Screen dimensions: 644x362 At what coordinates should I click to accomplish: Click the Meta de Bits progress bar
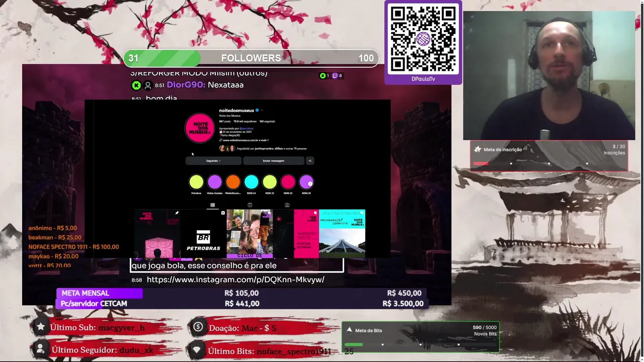pyautogui.click(x=421, y=344)
